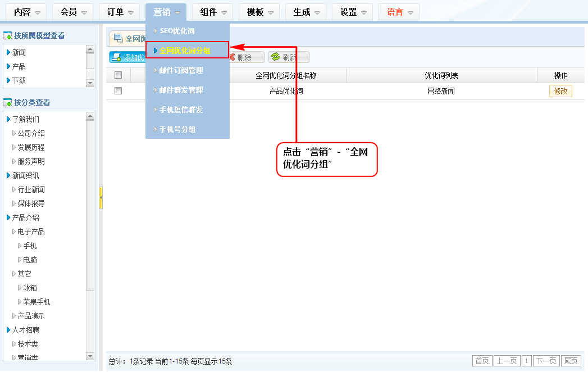This screenshot has height=372, width=588.
Task: Open 手机短信群发 from the 营销 menu
Action: (x=181, y=110)
